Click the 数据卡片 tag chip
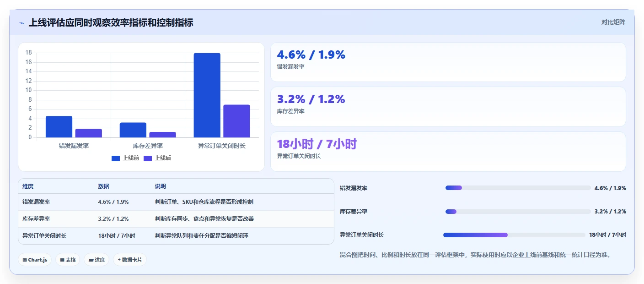This screenshot has height=284, width=644. click(130, 260)
